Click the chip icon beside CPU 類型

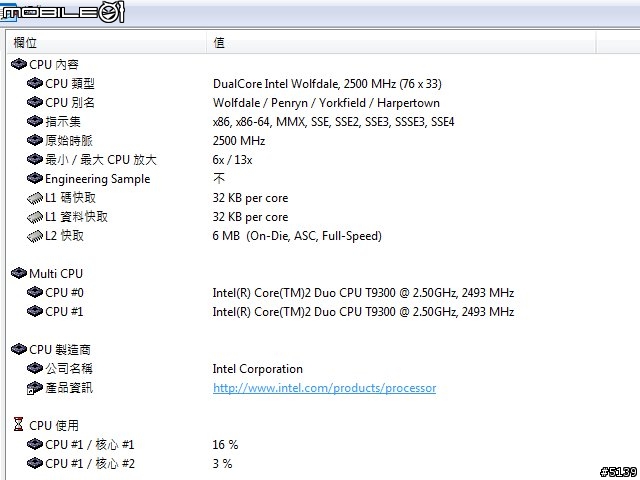tap(35, 83)
